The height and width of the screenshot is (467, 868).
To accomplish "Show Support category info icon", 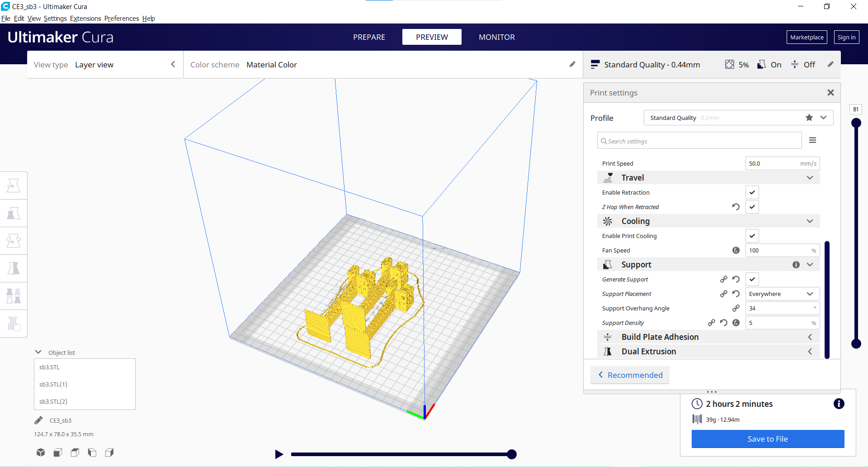I will click(x=796, y=265).
